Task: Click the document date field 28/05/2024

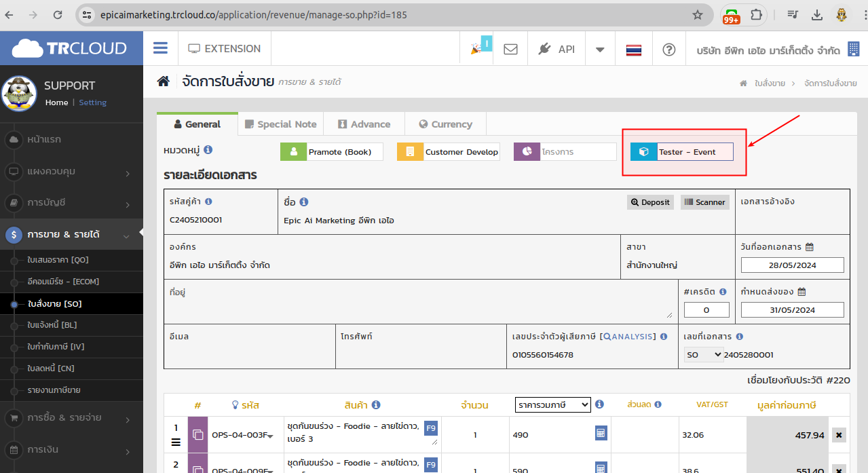Action: click(793, 265)
